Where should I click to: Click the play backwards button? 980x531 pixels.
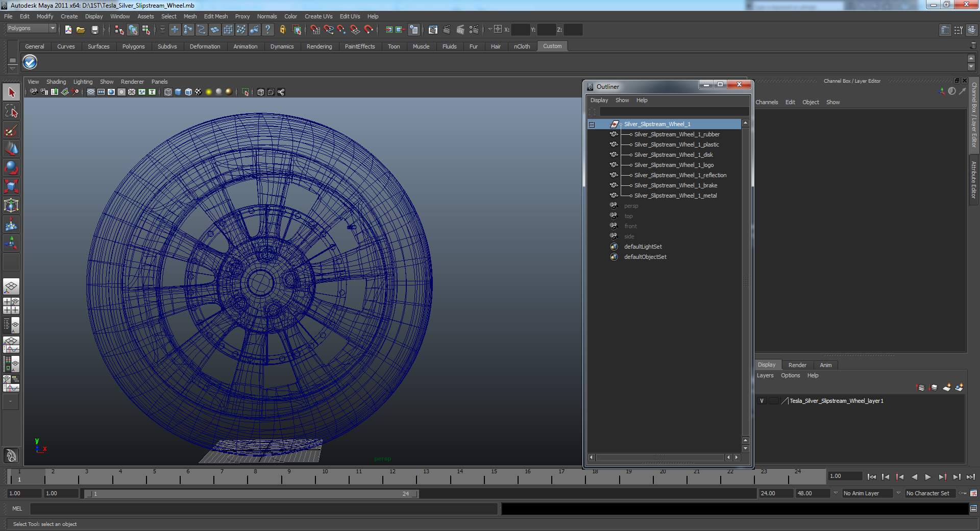tap(914, 477)
